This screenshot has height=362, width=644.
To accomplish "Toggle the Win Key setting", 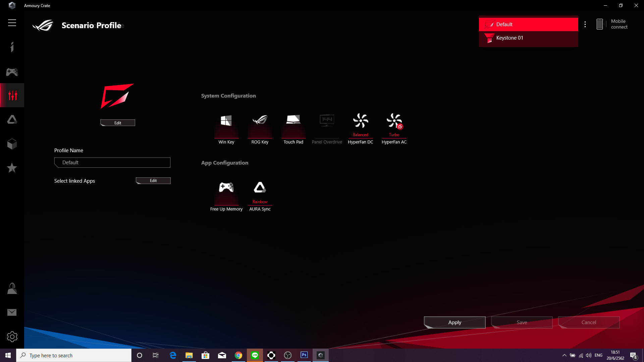I will point(226,129).
